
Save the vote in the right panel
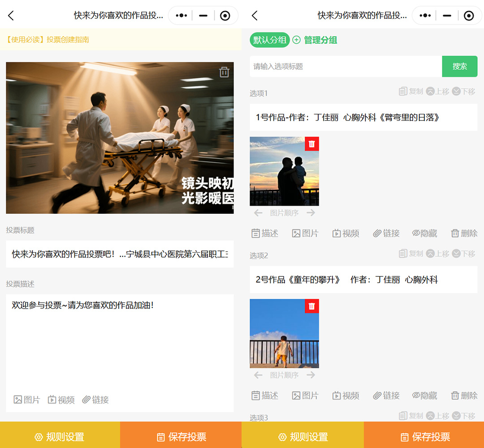point(424,437)
